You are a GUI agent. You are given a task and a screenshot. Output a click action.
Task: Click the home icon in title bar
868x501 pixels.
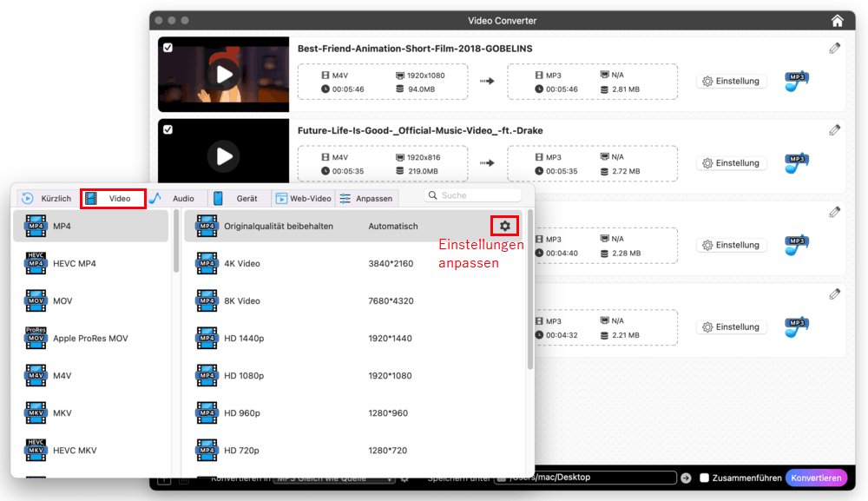tap(837, 20)
